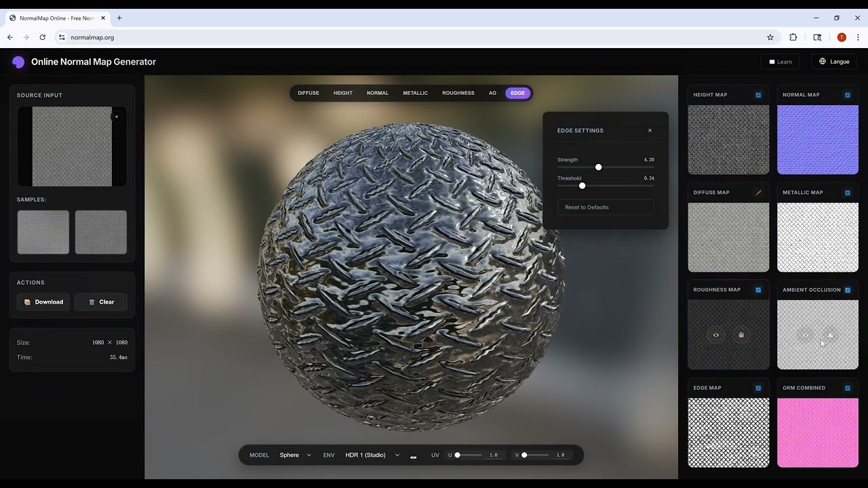Click the Edge Map settings icon
Screen dimensions: 868x488
(758, 388)
